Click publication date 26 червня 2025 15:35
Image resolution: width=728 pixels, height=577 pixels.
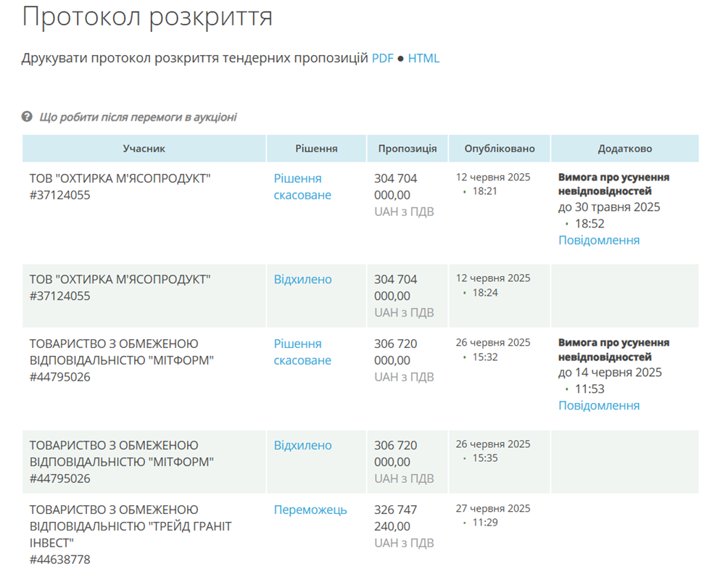coord(493,451)
